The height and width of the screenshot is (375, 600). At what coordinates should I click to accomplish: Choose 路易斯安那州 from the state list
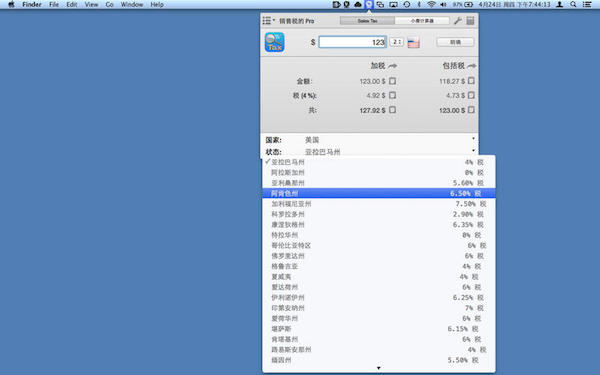coord(379,349)
